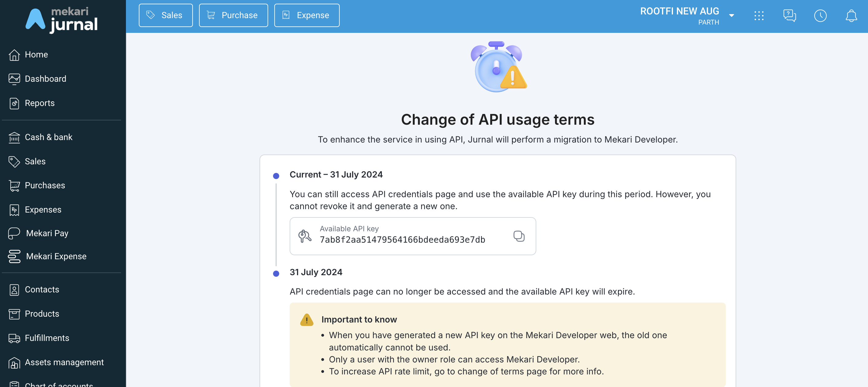Open Mekari Expense in the sidebar
The height and width of the screenshot is (387, 868).
56,256
